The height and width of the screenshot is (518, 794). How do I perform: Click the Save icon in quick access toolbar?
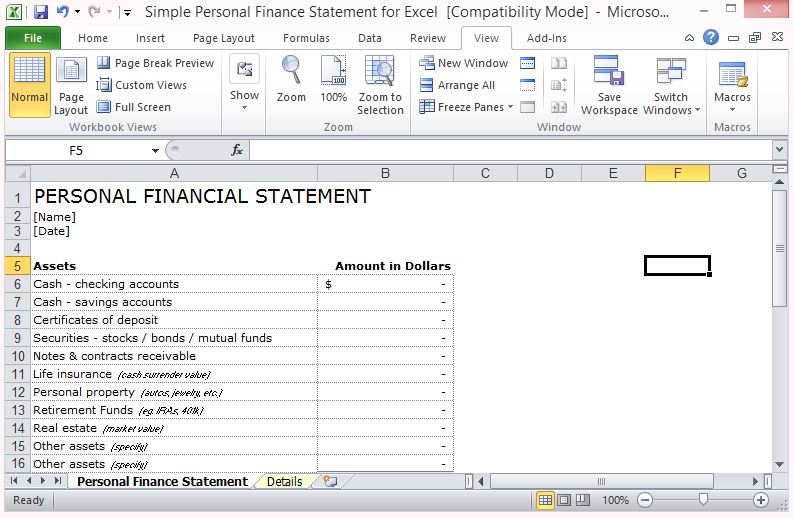41,13
